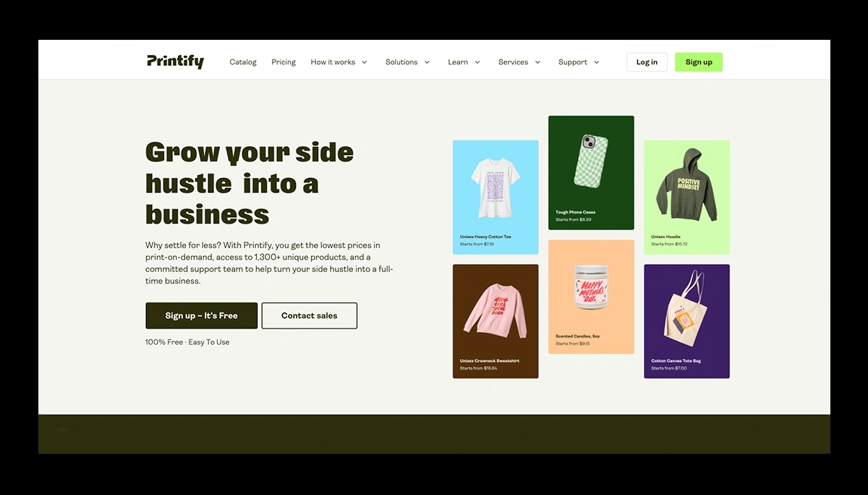Click the green checkered phone case image
This screenshot has width=868, height=495.
click(592, 168)
